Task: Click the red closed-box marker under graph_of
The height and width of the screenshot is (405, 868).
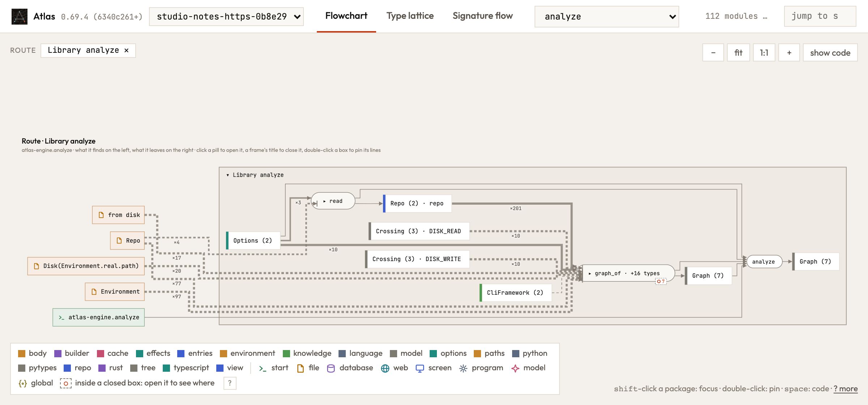Action: pos(661,281)
